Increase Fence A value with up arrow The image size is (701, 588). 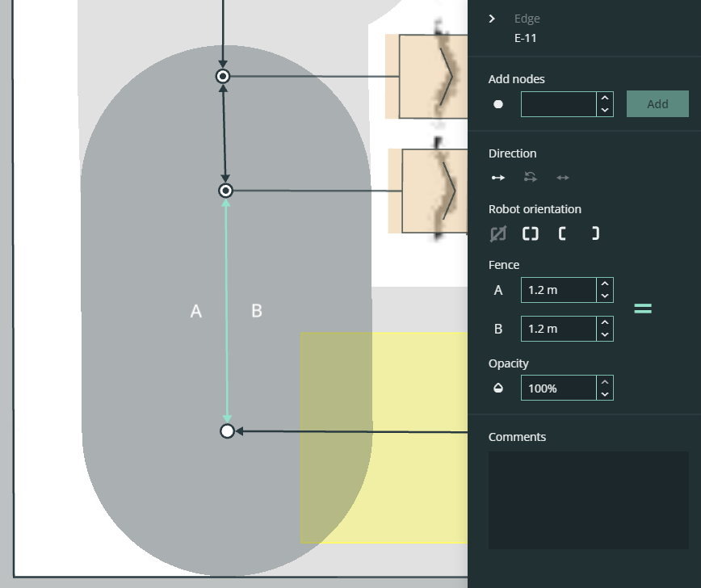[x=605, y=284]
